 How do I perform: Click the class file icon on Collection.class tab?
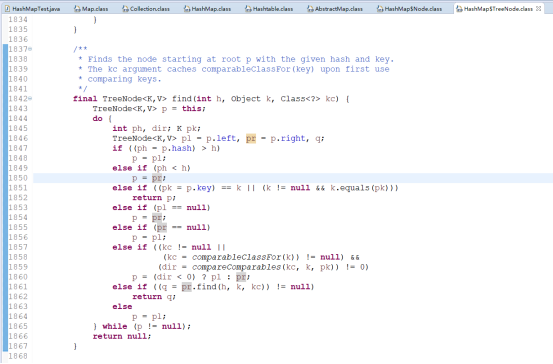pos(125,9)
